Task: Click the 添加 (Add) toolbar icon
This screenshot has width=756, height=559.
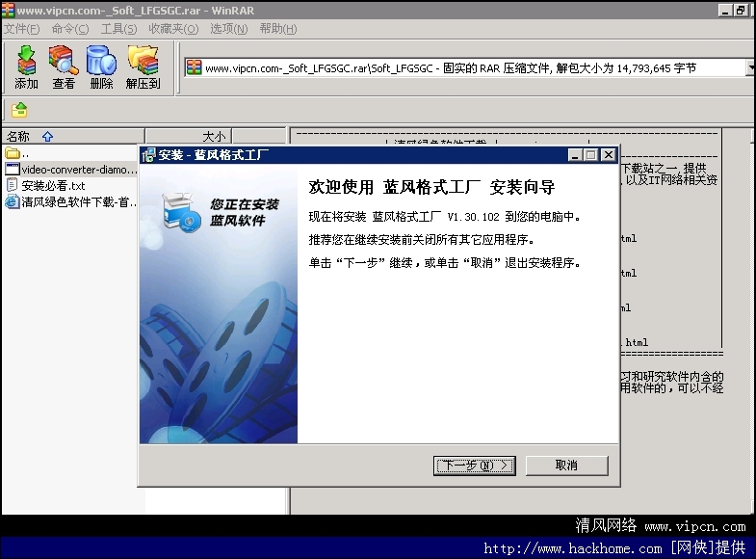Action: pyautogui.click(x=26, y=67)
